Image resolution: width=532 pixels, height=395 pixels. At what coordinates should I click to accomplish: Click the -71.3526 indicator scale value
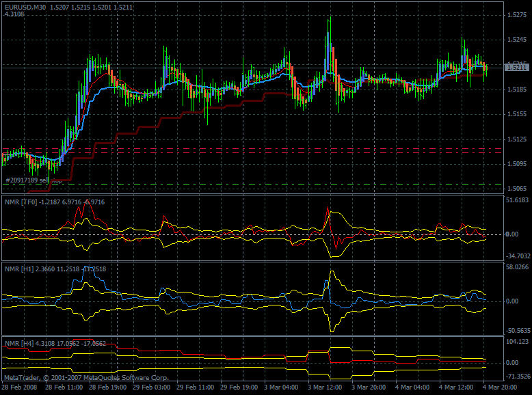pyautogui.click(x=518, y=377)
